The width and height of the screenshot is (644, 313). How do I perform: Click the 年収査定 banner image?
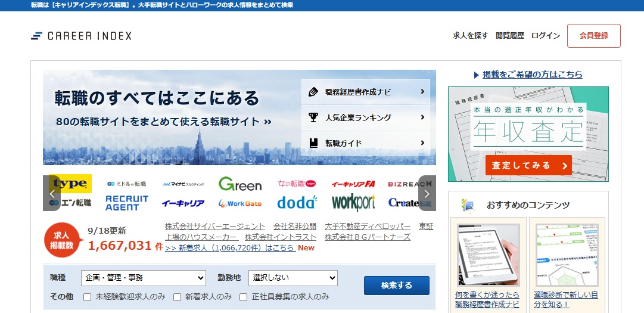[x=528, y=134]
